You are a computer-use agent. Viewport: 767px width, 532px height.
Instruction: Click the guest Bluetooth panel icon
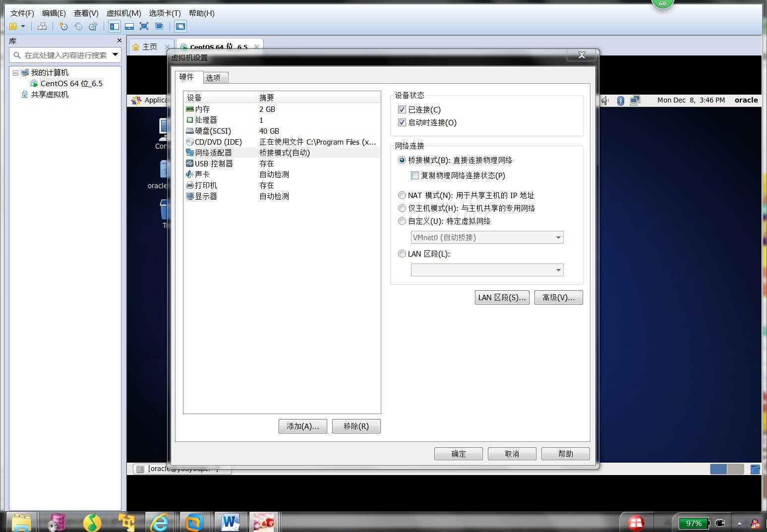point(620,101)
